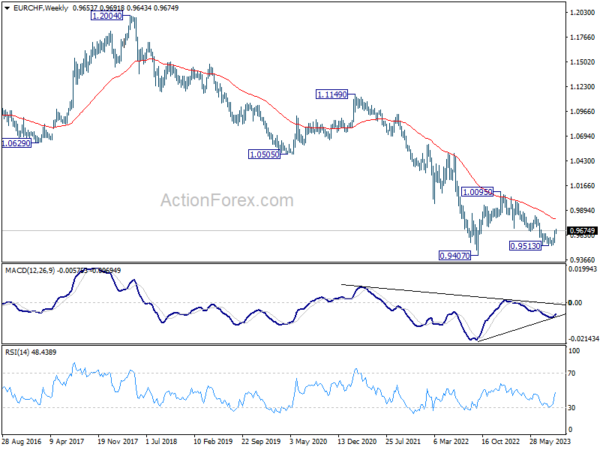600x450 pixels.
Task: Select the 28 Aug 2016 date label
Action: 21,441
